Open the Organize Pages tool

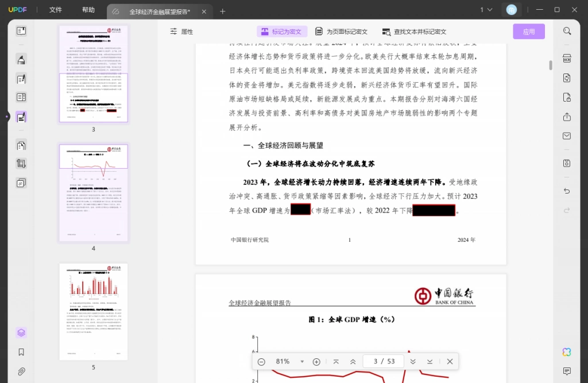pos(21,145)
